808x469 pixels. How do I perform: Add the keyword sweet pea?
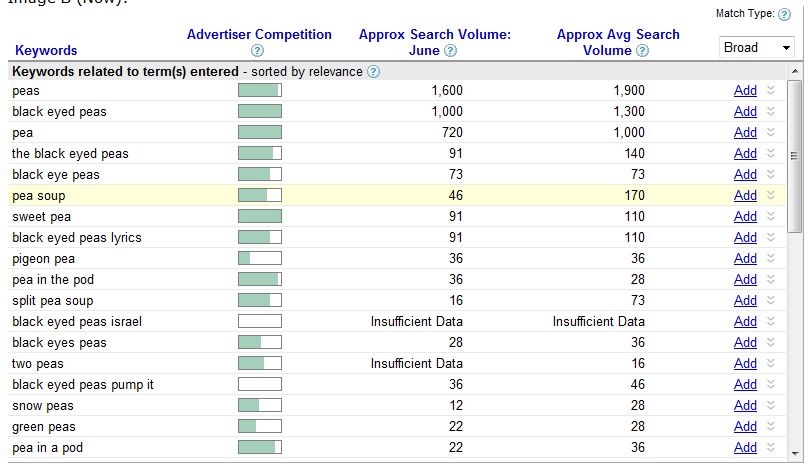[745, 216]
